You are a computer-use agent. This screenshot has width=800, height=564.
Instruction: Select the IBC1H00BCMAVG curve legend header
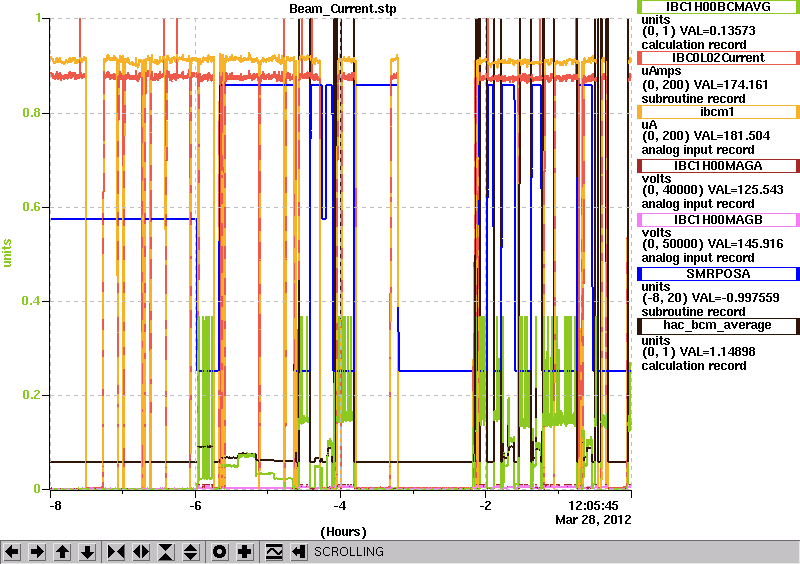(718, 7)
